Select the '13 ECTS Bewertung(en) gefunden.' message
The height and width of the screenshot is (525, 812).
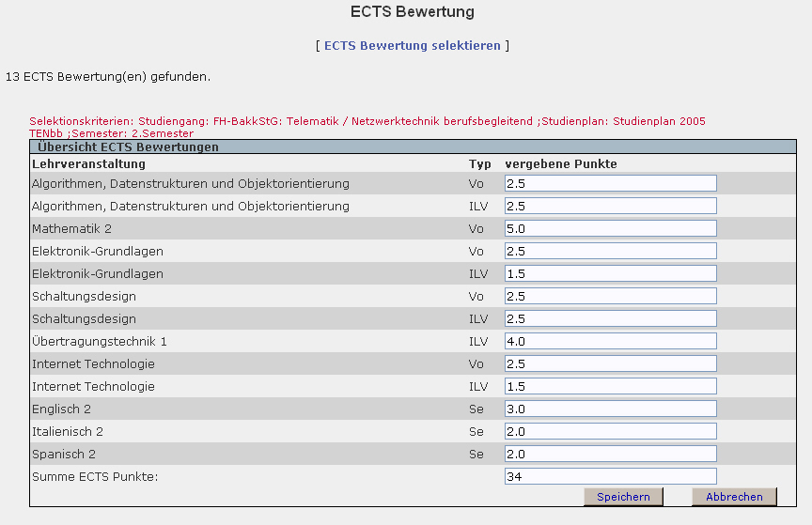(108, 77)
